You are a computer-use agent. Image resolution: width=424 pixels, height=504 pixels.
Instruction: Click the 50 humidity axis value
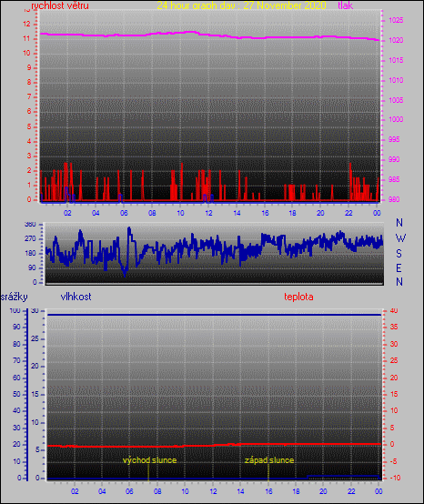click(x=16, y=394)
